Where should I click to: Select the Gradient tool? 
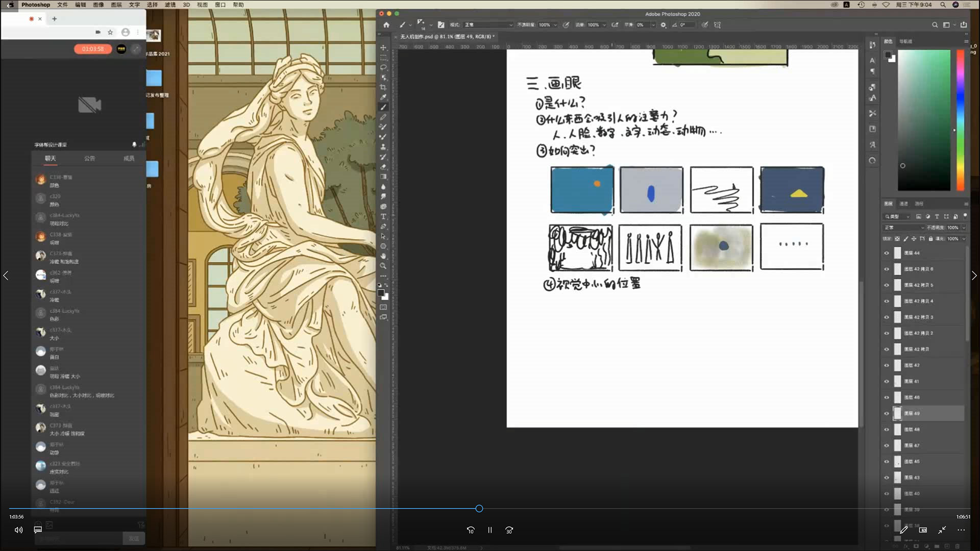383,177
